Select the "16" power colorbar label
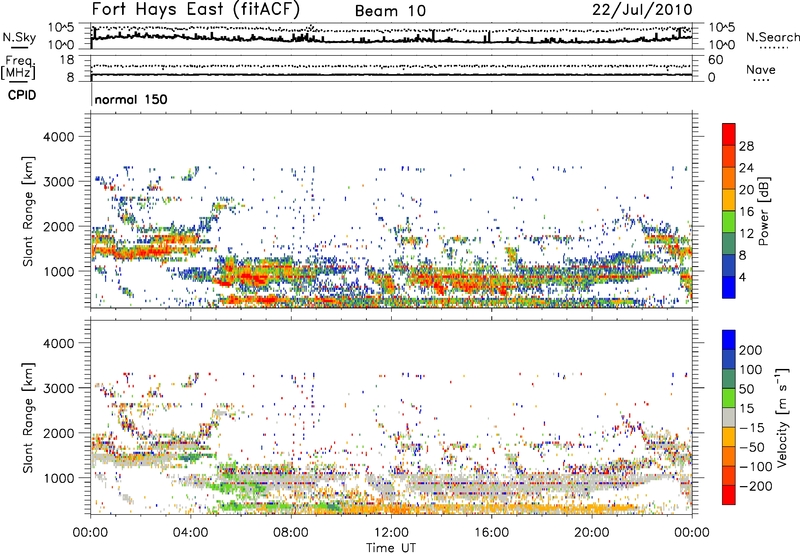The width and height of the screenshot is (800, 554). click(746, 212)
